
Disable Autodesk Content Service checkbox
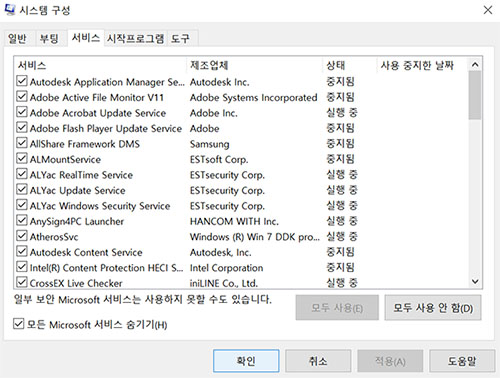click(22, 251)
